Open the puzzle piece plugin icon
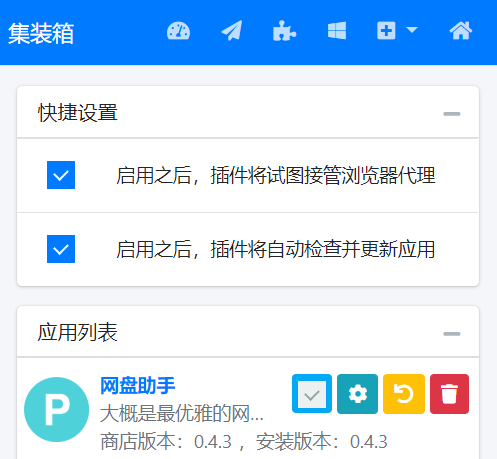 [284, 31]
